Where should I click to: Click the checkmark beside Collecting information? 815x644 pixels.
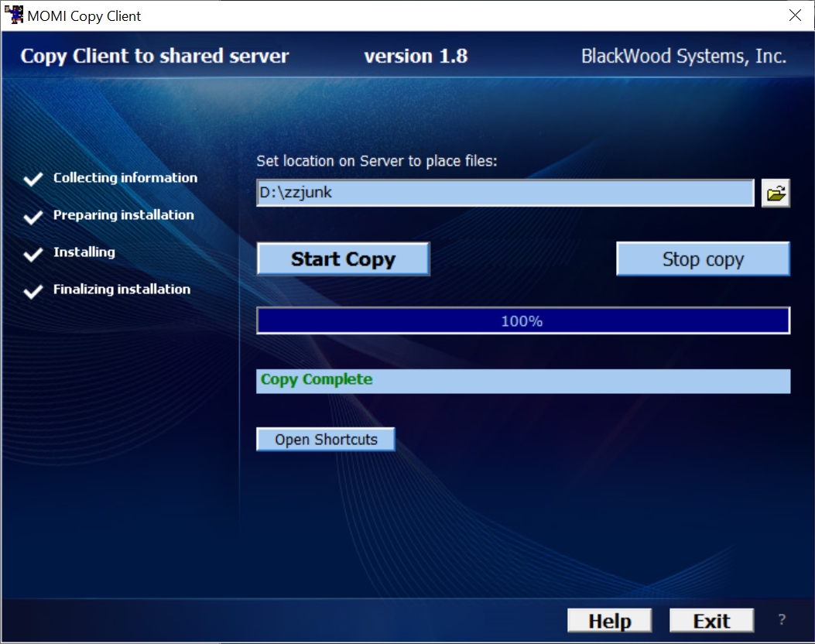[x=33, y=179]
